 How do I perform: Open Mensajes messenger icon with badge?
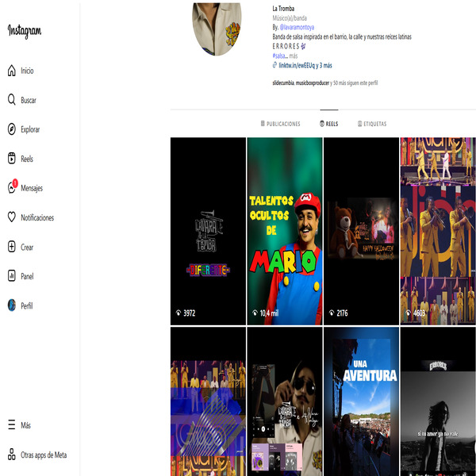tap(12, 187)
